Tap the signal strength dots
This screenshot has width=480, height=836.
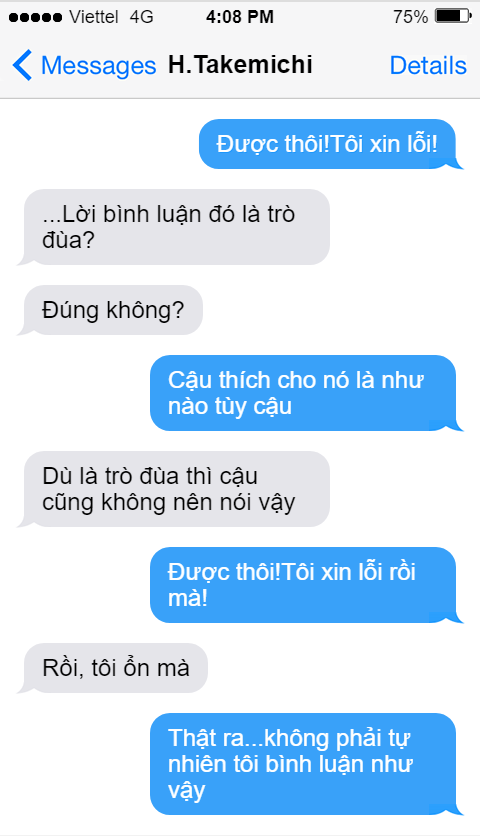(35, 18)
